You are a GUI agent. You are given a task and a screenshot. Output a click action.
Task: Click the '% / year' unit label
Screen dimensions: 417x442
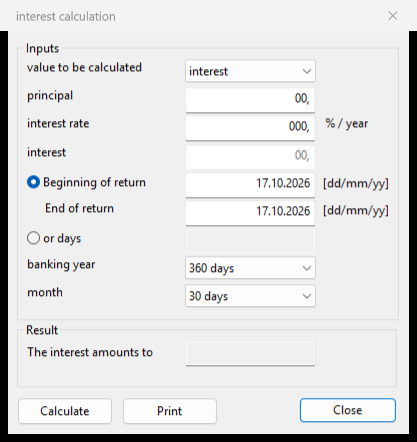[347, 124]
